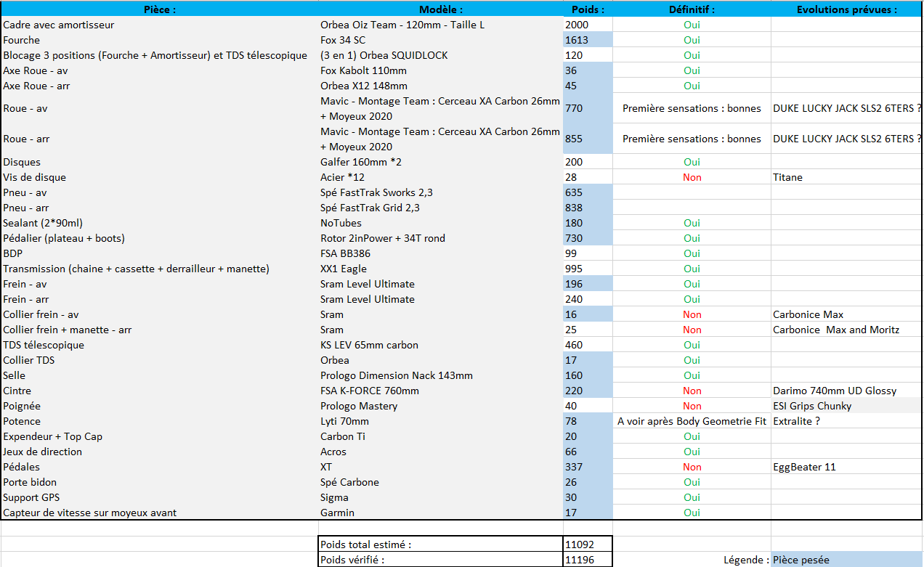Click the "Poids vérifié :" label cell
The height and width of the screenshot is (567, 924).
point(440,559)
